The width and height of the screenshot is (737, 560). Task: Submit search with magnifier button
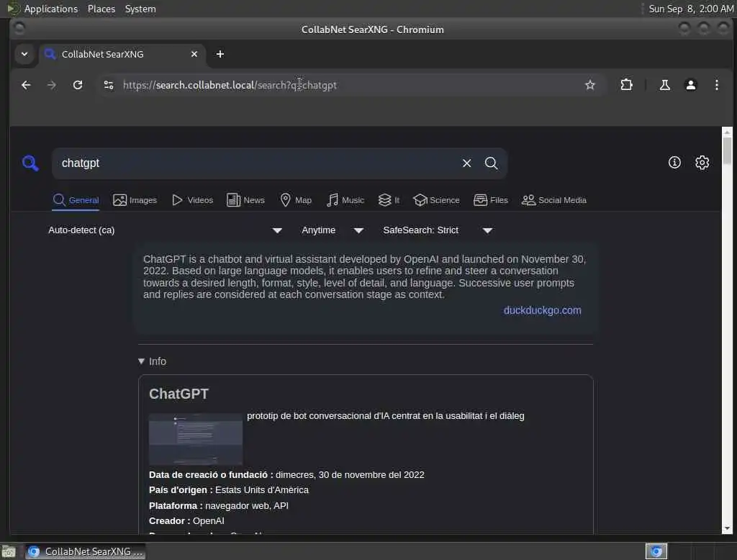pyautogui.click(x=491, y=163)
